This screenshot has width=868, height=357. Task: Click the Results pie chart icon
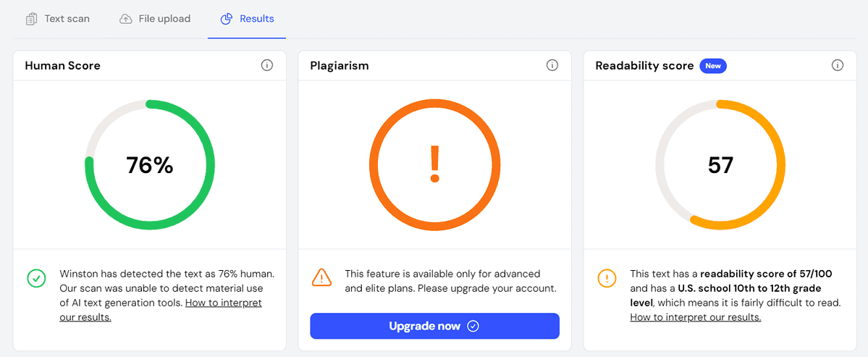[x=226, y=19]
